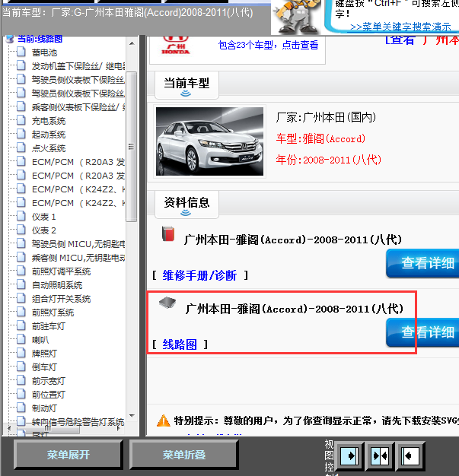Click the left-arrow view control button

[410, 455]
